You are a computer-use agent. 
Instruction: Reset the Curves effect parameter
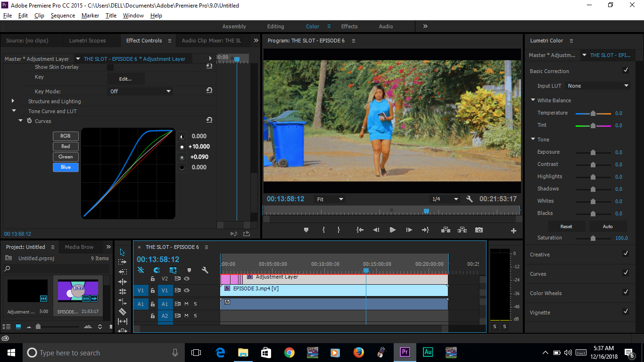pos(209,120)
